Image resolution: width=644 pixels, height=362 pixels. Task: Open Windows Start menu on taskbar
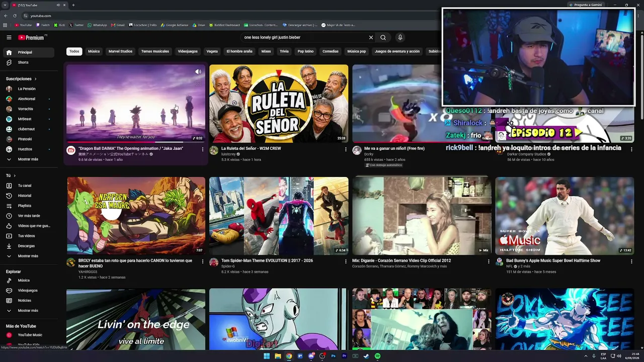coord(267,356)
